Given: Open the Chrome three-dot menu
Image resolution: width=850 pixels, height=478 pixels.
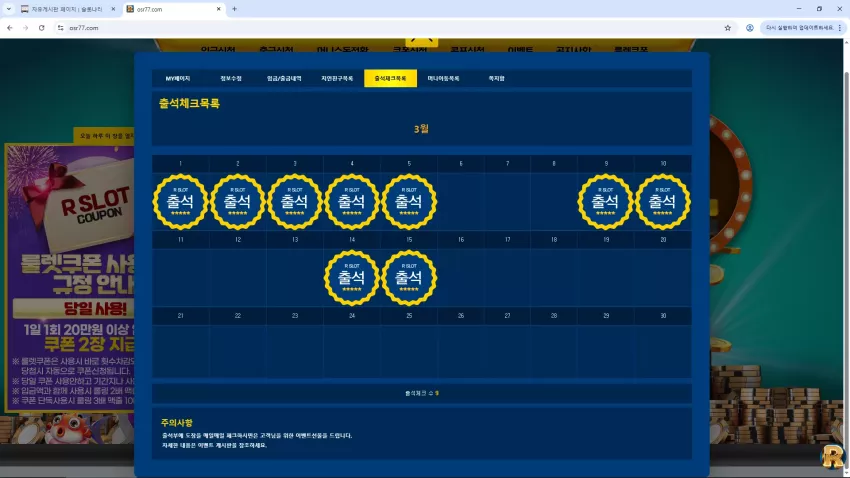Looking at the screenshot, I should point(840,28).
